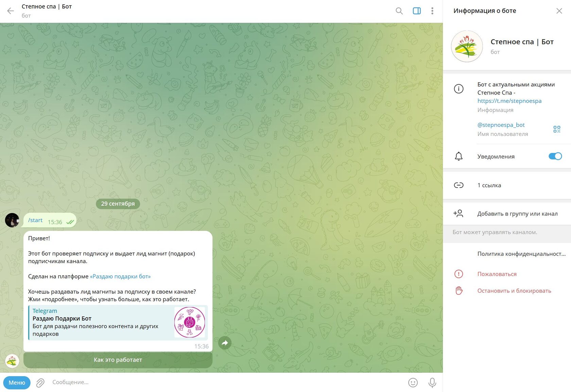The image size is (571, 392).
Task: Open the emoji smiley picker
Action: point(413,383)
